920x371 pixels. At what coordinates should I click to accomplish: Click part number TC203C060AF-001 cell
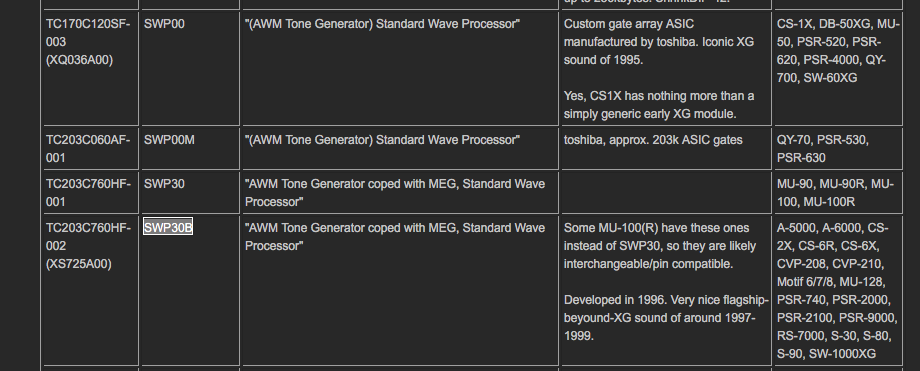coord(91,149)
